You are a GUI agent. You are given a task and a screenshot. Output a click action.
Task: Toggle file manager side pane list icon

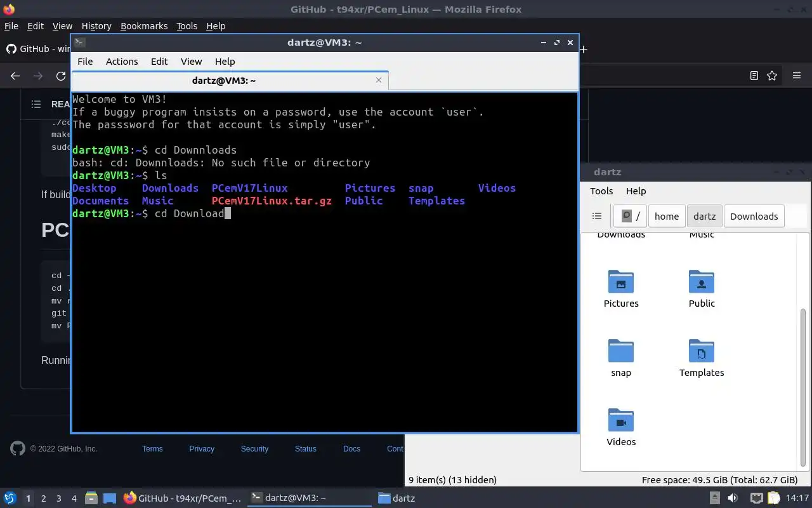coord(597,216)
